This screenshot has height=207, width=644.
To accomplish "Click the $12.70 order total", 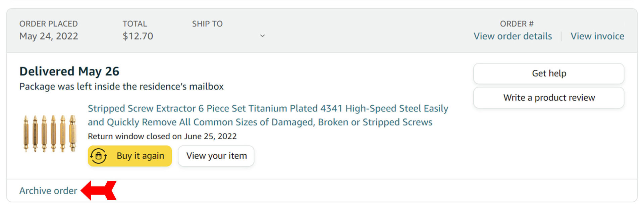I will tap(138, 36).
